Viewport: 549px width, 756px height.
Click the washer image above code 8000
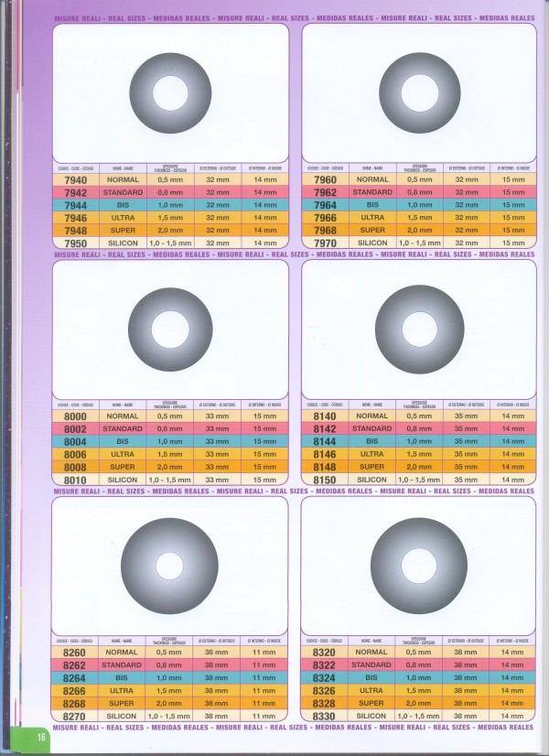tap(170, 329)
